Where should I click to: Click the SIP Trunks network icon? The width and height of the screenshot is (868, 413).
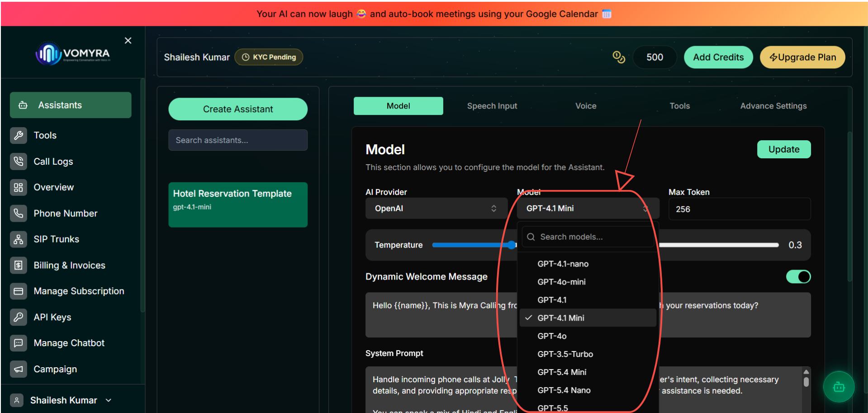(x=19, y=239)
